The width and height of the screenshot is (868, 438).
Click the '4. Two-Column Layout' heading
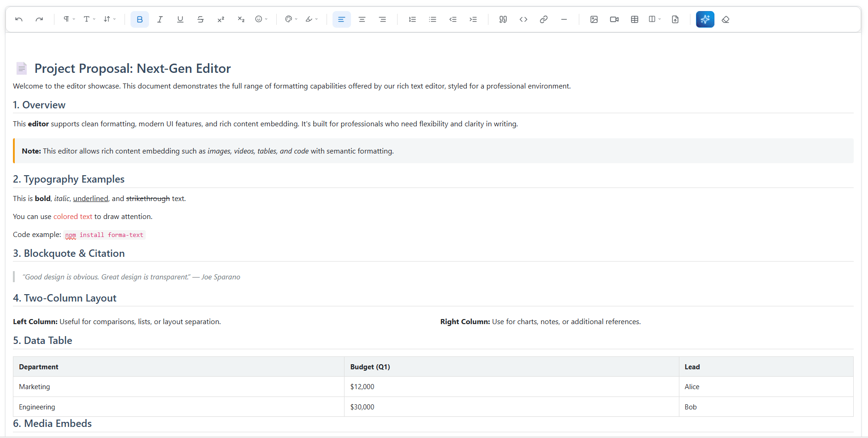65,298
